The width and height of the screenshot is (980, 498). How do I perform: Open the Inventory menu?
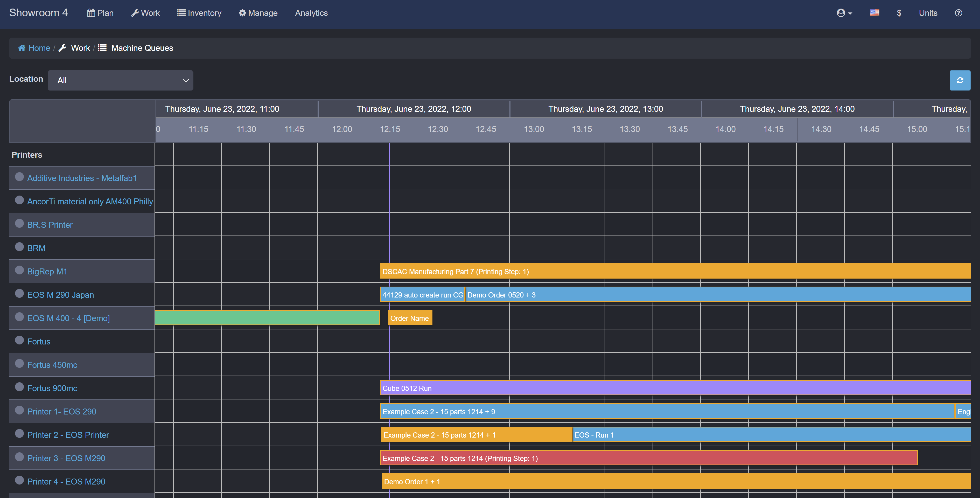pos(199,13)
